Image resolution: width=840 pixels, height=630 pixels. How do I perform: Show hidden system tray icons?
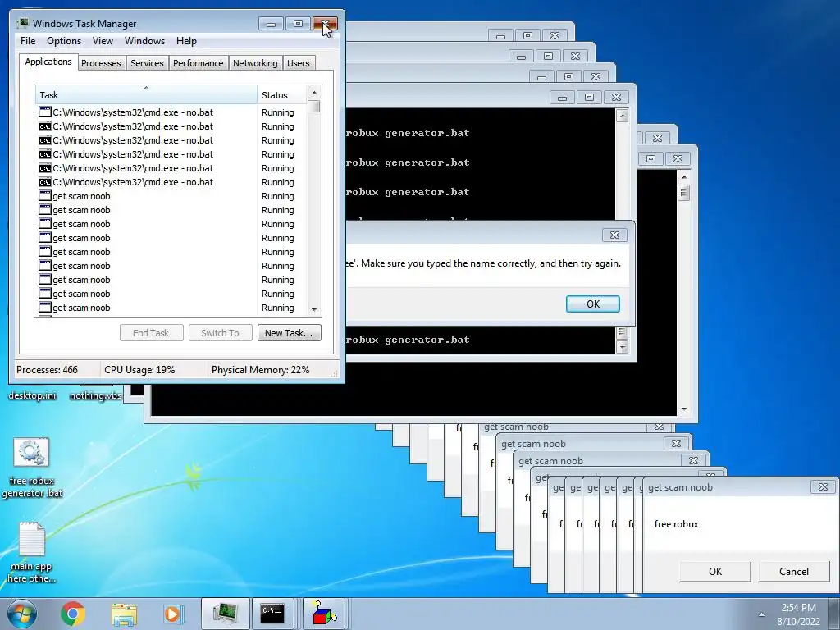(x=761, y=614)
